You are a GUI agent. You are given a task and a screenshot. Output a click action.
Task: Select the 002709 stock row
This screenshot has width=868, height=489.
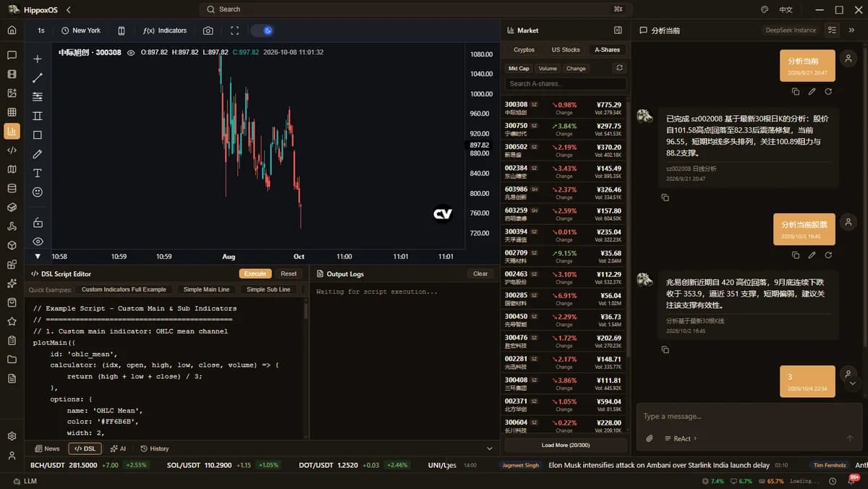(564, 257)
